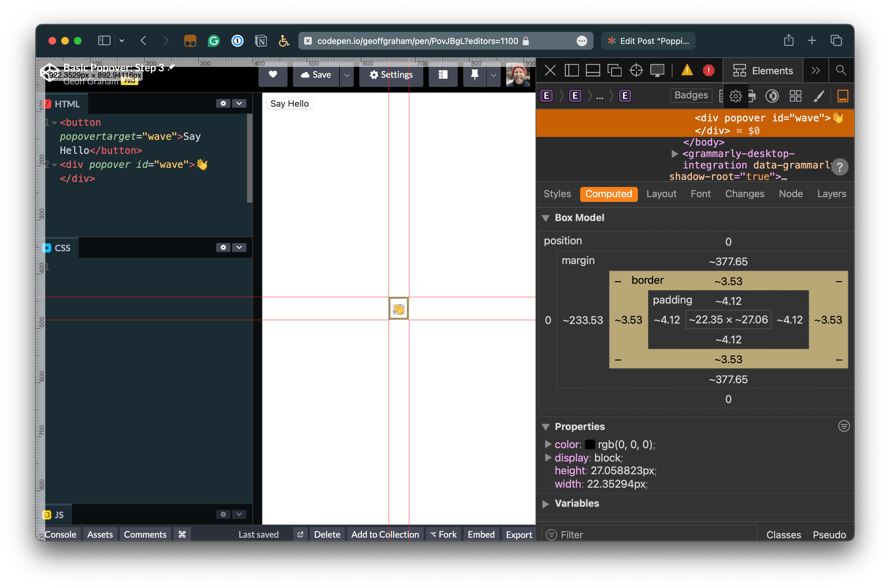Open device settings monitor icon
890x588 pixels.
coord(657,70)
